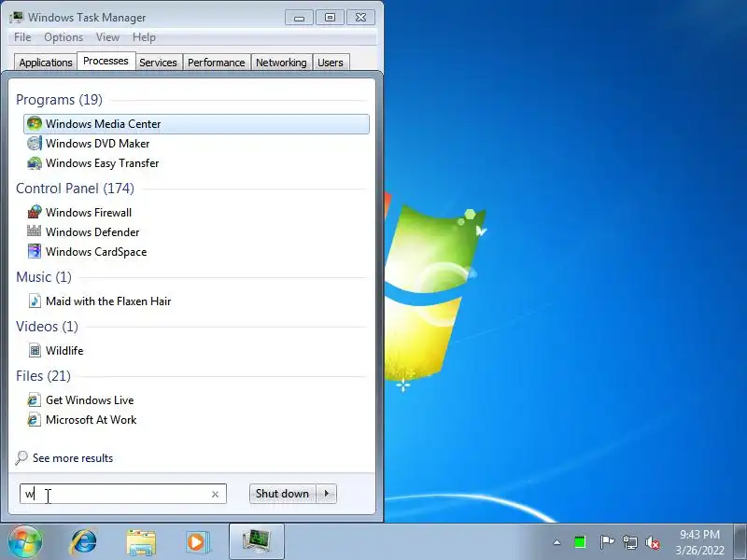Click the taskbar clock and date

[699, 542]
